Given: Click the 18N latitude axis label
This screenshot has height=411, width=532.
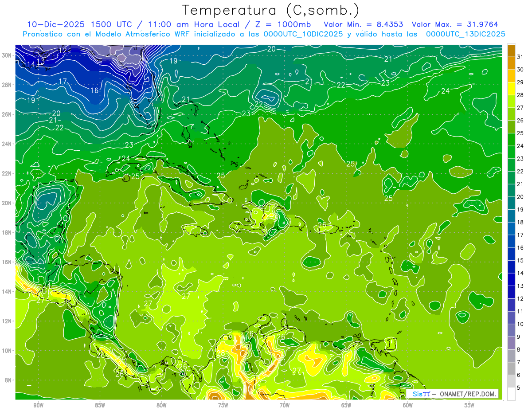Looking at the screenshot, I should point(8,232).
